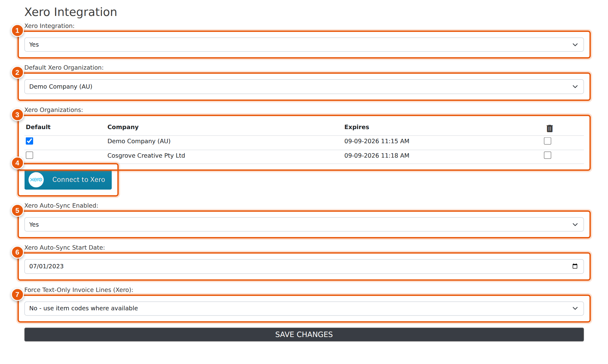The height and width of the screenshot is (364, 608).
Task: Click the Xero logo on the Connect button
Action: click(36, 180)
